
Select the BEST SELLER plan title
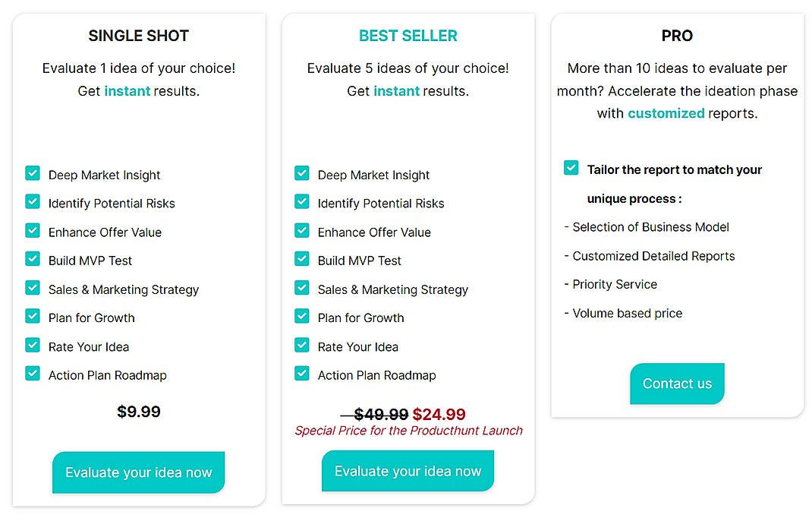408,35
